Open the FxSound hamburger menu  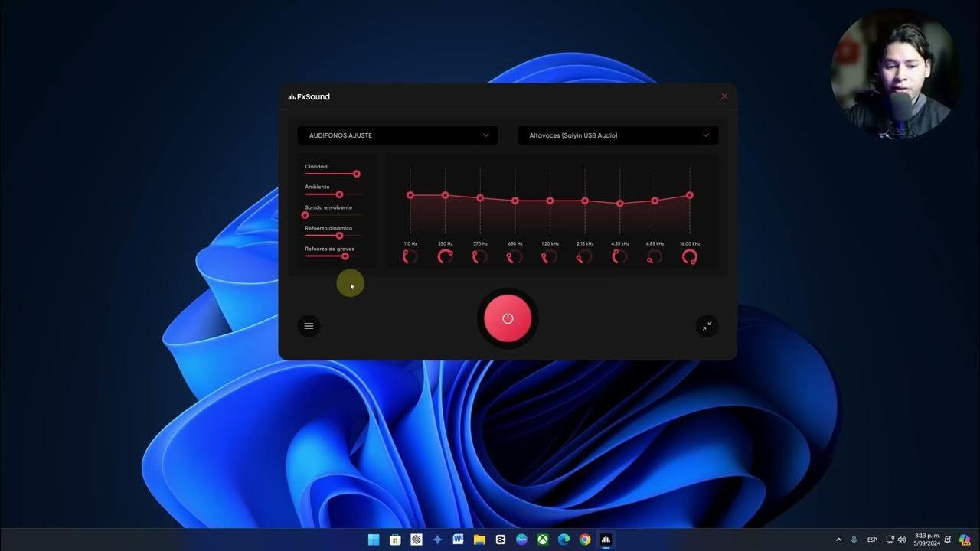(x=309, y=325)
